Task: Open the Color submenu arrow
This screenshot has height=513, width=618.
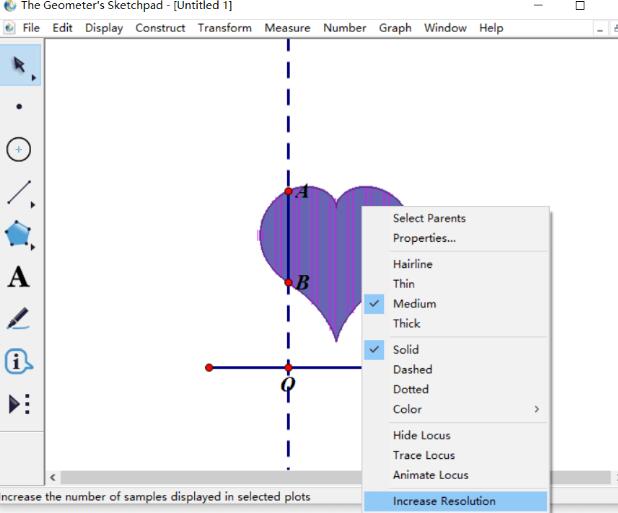Action: (x=536, y=409)
